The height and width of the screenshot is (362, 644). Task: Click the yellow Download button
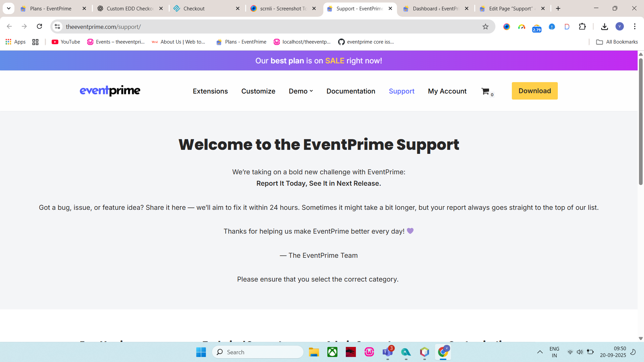pos(534,91)
